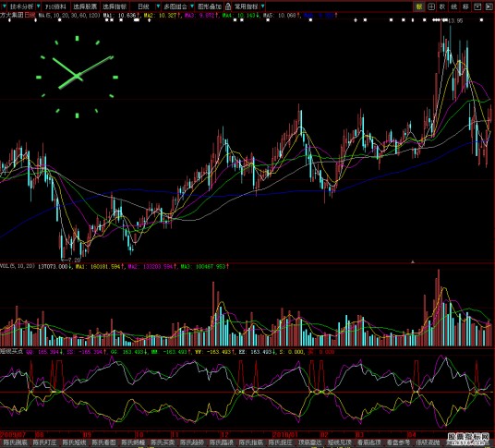Expand the dropdown arrow left of 技术分析
495x448 pixels.
tap(4, 6)
